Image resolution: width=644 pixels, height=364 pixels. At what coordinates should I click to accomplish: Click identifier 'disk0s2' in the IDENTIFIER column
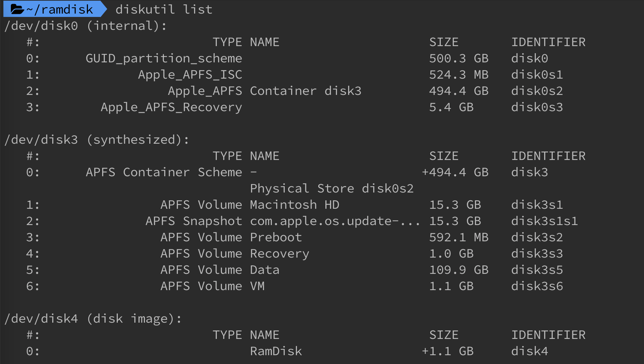537,91
